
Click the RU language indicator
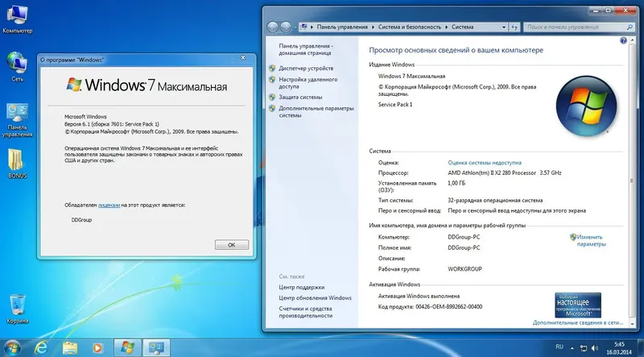click(559, 347)
